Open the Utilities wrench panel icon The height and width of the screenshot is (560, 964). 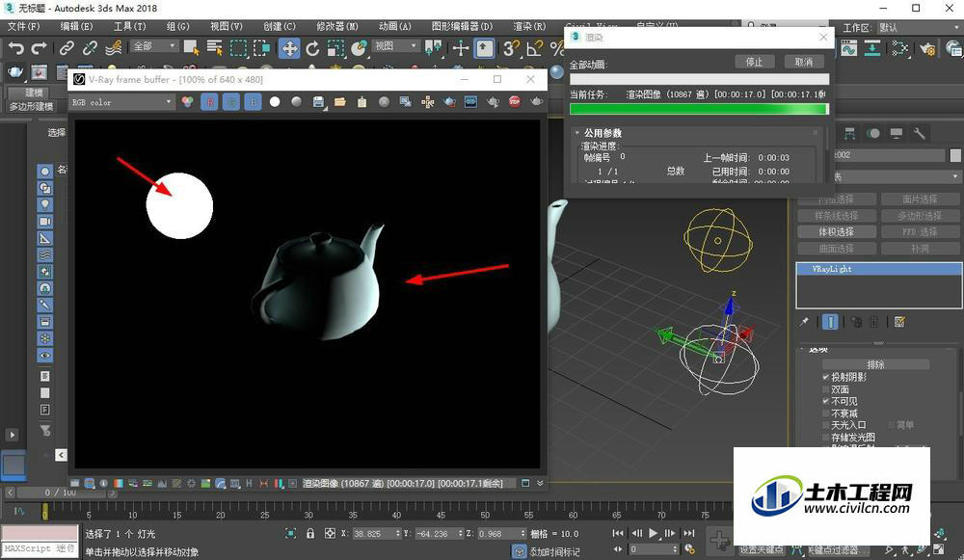tap(920, 133)
